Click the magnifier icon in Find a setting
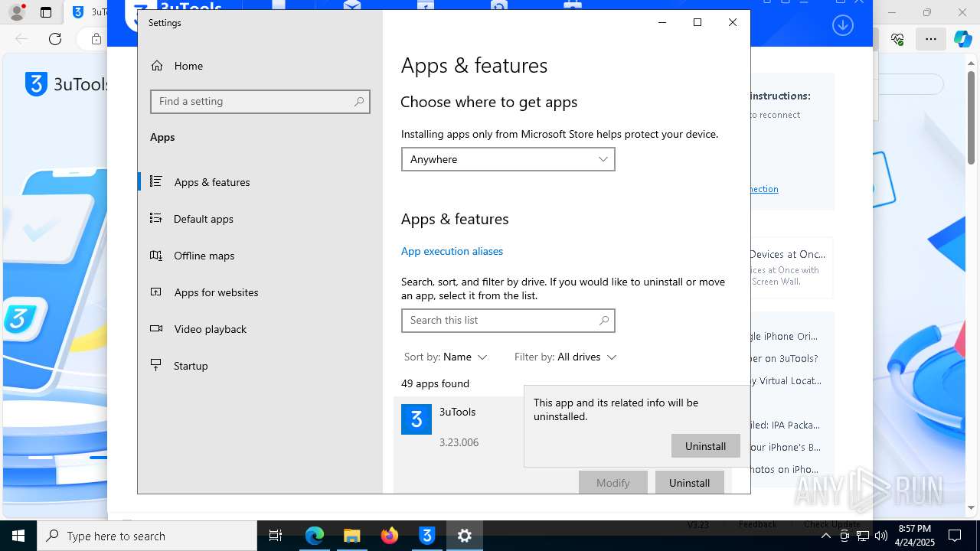This screenshot has height=551, width=980. coord(359,101)
